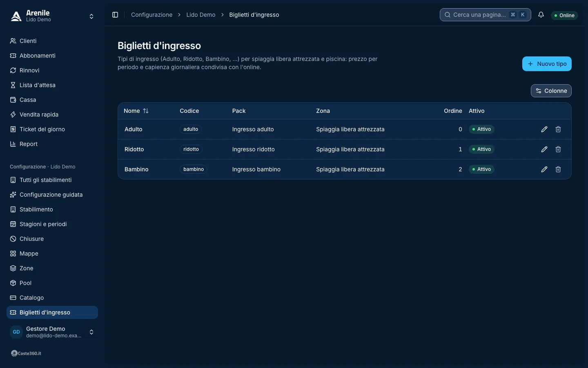Click the Arenile logo icon
Screen dimensions: 588x368
[x=16, y=16]
